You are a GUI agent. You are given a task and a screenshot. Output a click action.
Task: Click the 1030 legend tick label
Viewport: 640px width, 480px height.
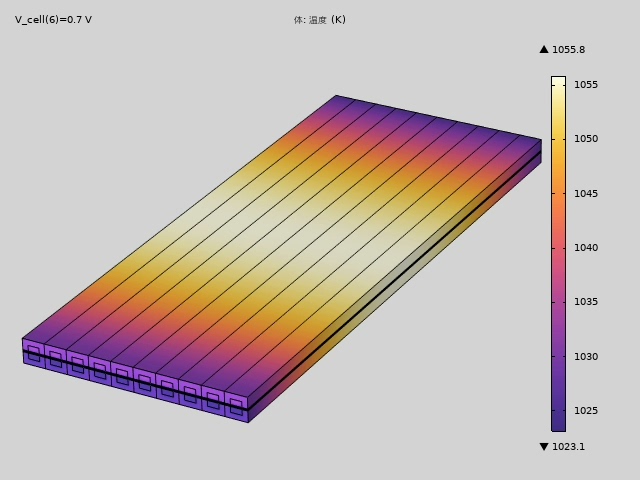coord(586,357)
